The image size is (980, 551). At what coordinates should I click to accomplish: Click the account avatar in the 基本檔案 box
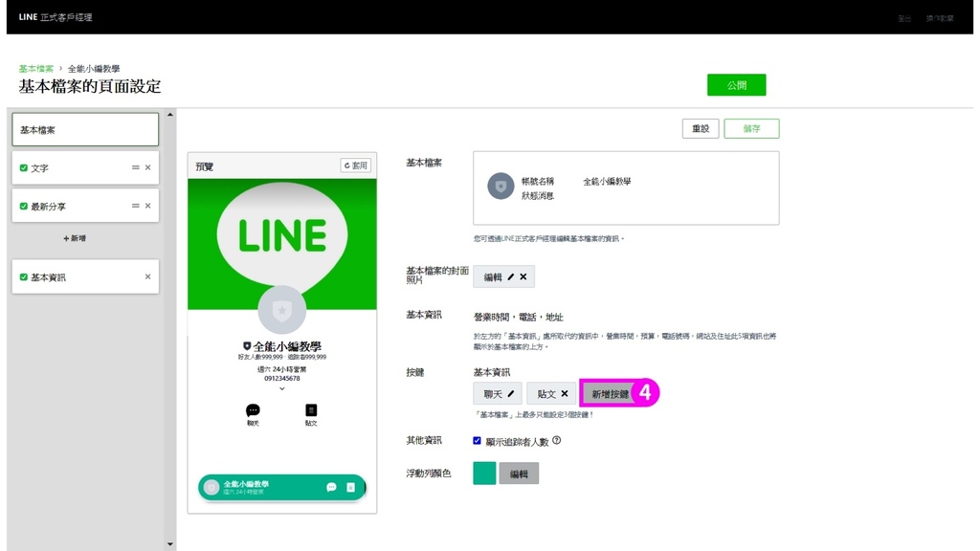point(501,187)
